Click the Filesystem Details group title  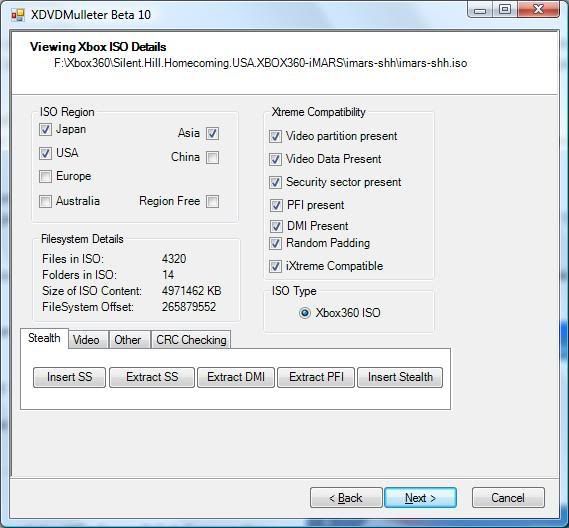82,239
